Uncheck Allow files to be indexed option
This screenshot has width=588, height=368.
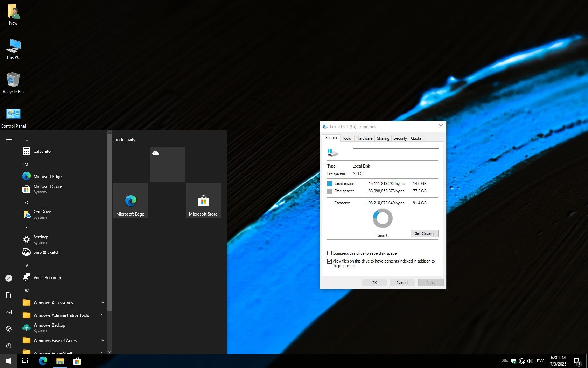pos(329,261)
